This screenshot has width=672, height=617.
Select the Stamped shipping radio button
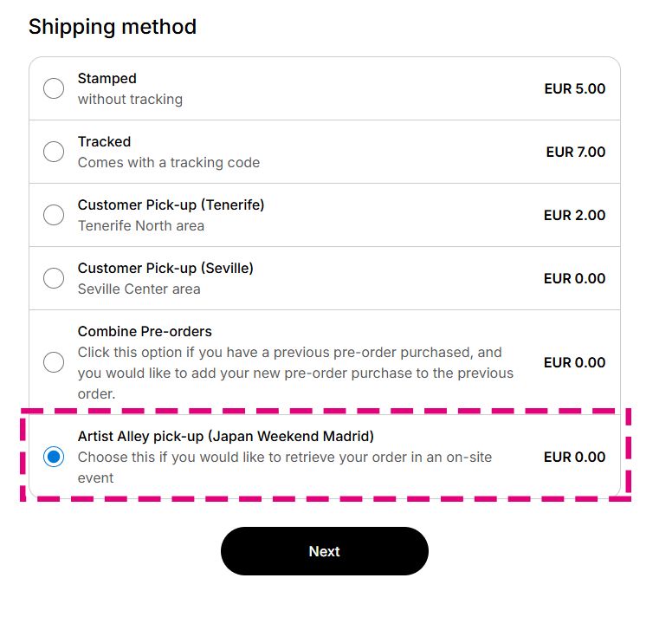(54, 88)
